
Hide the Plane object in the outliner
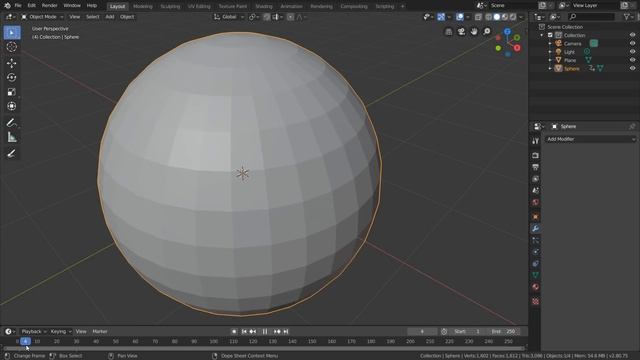[x=632, y=60]
